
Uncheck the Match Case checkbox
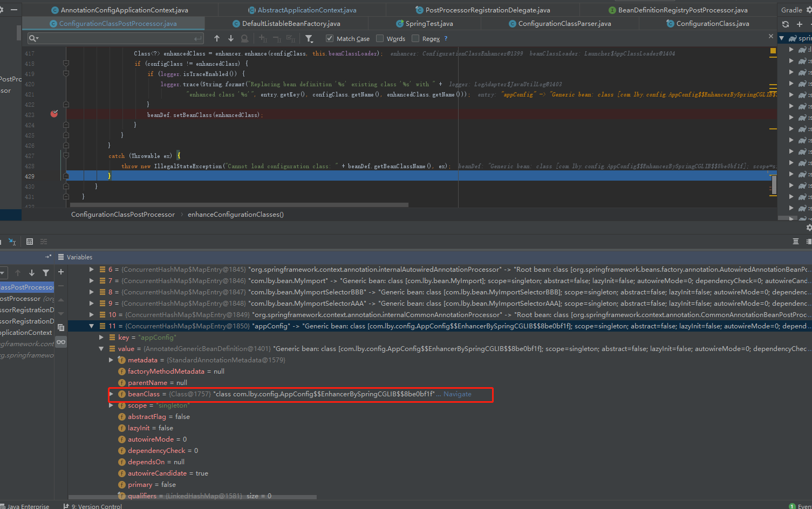[330, 38]
